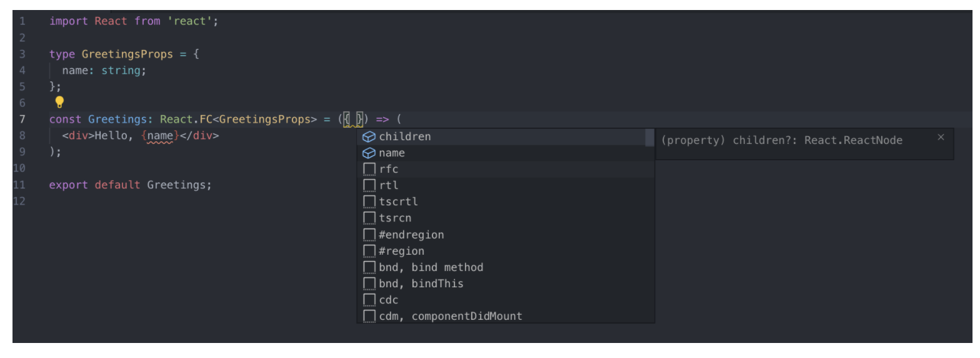Click the GreetingsProps type on line 3
Image resolution: width=980 pixels, height=358 pixels.
click(127, 54)
